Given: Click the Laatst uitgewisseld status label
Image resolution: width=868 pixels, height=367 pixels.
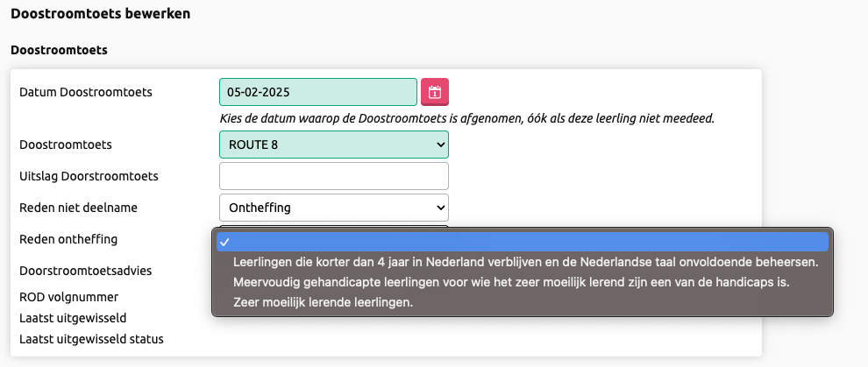Looking at the screenshot, I should coord(91,339).
